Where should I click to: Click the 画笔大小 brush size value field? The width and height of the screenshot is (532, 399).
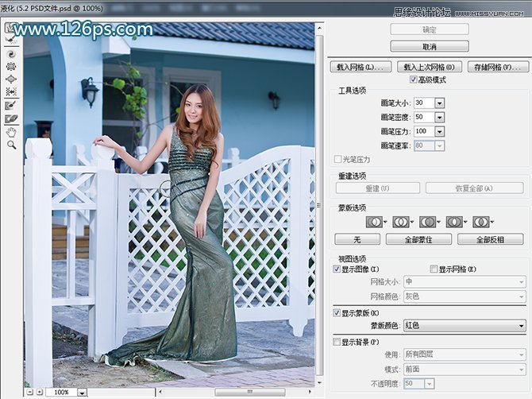pos(424,103)
